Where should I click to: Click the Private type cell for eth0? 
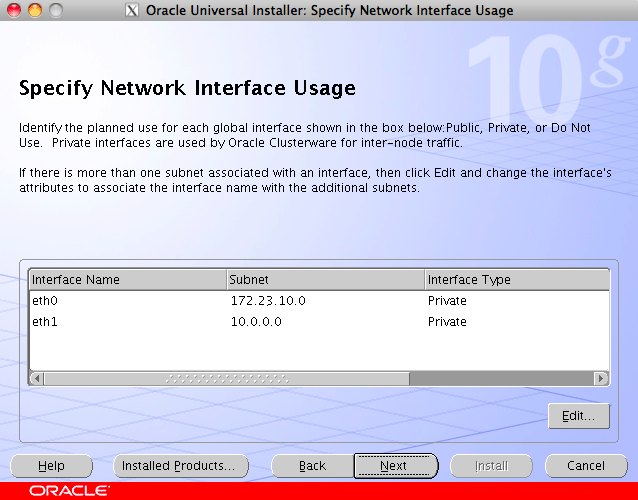pos(447,300)
